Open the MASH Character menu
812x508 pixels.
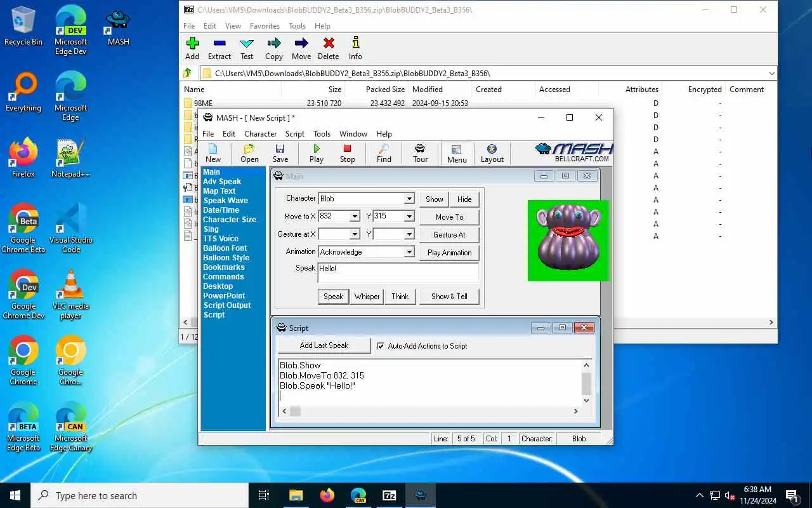click(260, 134)
